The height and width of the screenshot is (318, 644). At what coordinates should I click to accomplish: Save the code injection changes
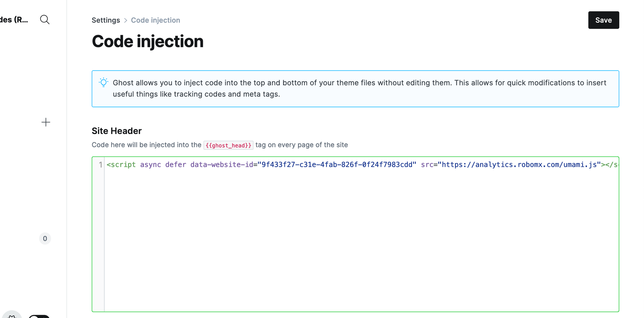point(603,20)
